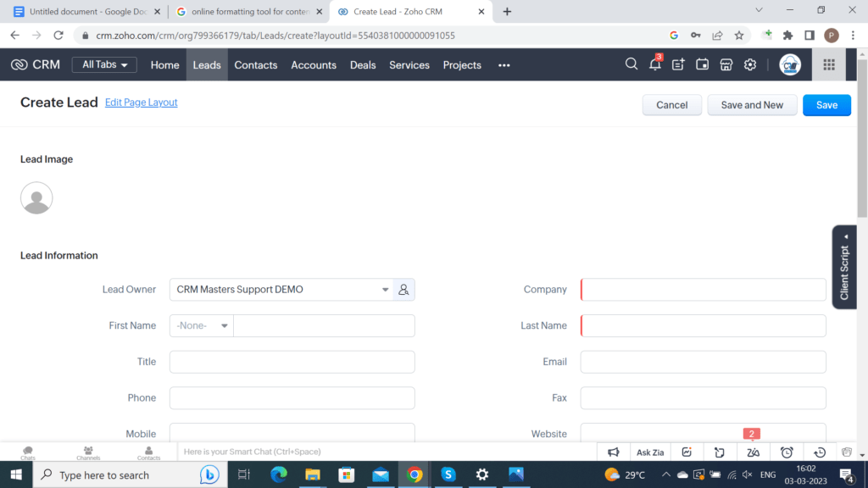Open the Edit Page Layout link
The image size is (868, 488).
141,102
